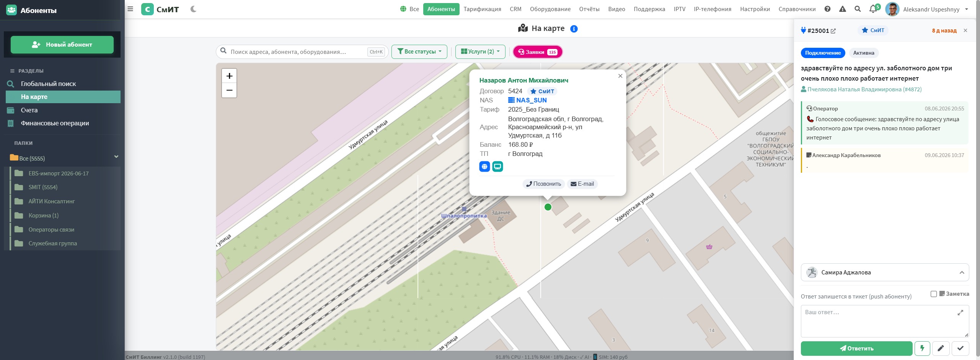Image resolution: width=980 pixels, height=360 pixels.
Task: Open the notifications bell icon
Action: (873, 9)
